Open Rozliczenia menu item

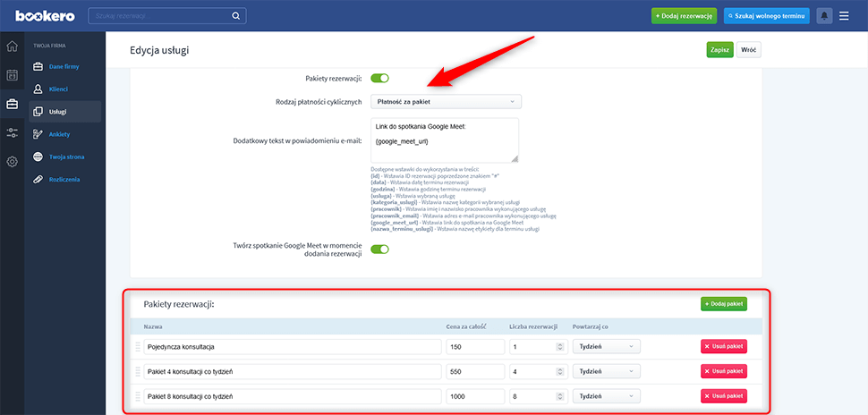(64, 179)
